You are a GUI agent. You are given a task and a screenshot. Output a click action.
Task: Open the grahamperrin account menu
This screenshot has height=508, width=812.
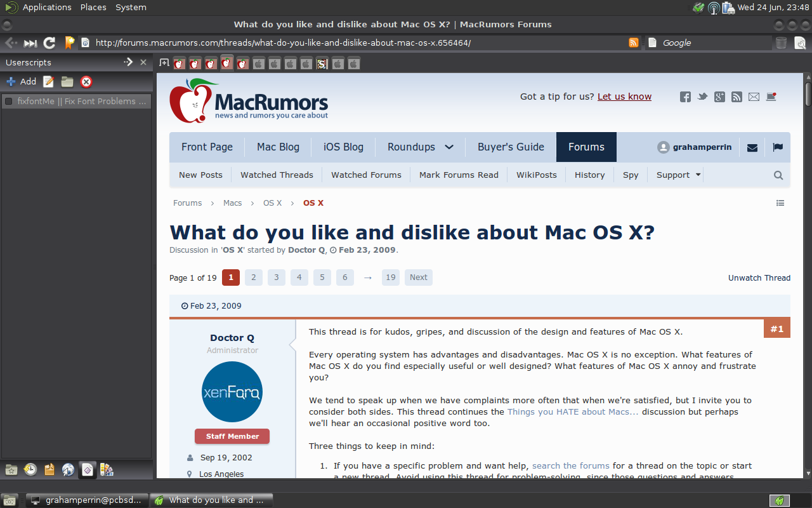[x=695, y=147]
